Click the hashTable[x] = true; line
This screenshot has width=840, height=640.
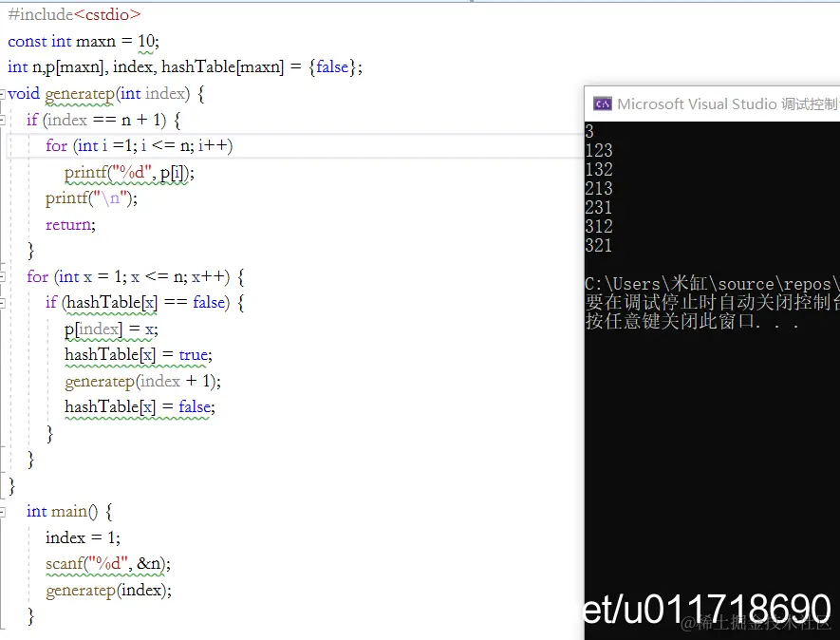point(139,355)
